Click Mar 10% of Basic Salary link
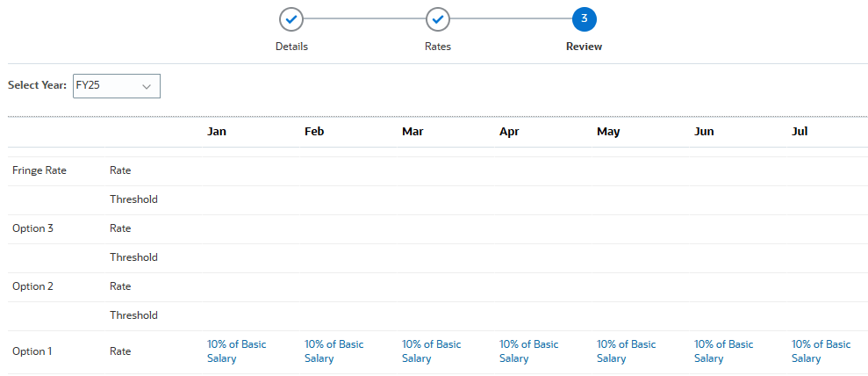Viewport: 868px width, 376px height. [x=431, y=351]
